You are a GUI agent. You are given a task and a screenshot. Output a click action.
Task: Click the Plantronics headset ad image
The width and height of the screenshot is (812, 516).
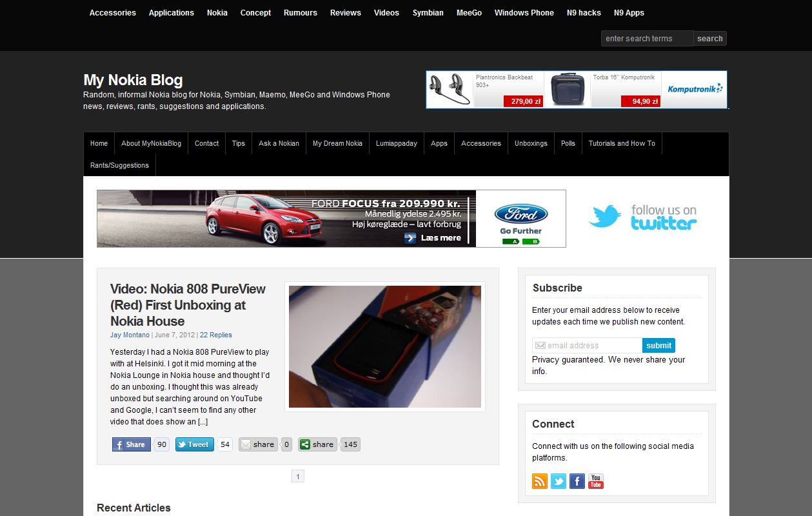[450, 89]
